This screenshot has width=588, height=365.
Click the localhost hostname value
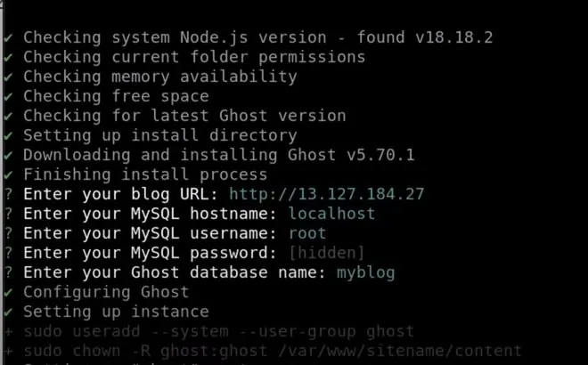(x=331, y=214)
